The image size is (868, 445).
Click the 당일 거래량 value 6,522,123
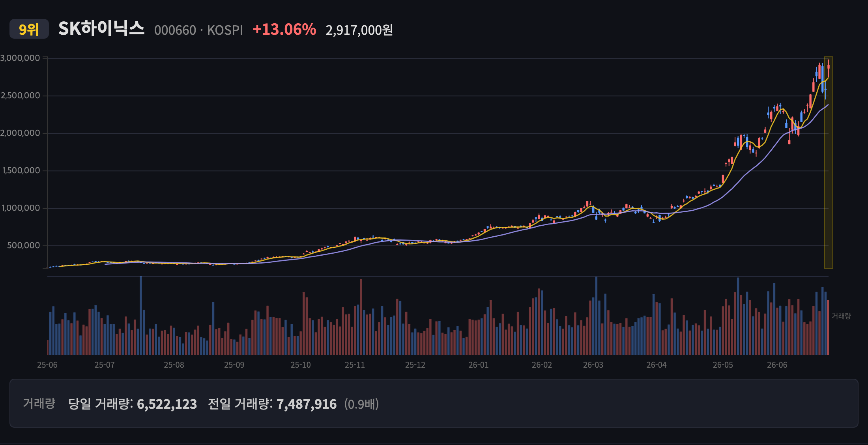(x=167, y=404)
